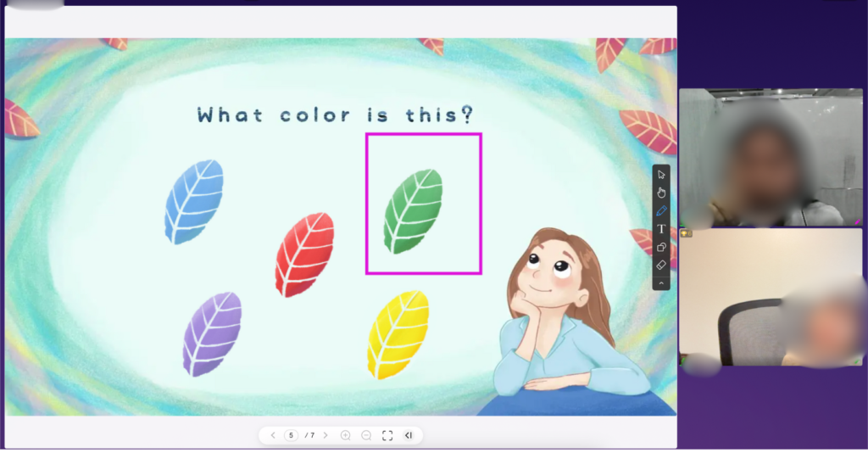Collapse the whiteboard toolbar with chevron
This screenshot has width=868, height=453.
(x=661, y=282)
